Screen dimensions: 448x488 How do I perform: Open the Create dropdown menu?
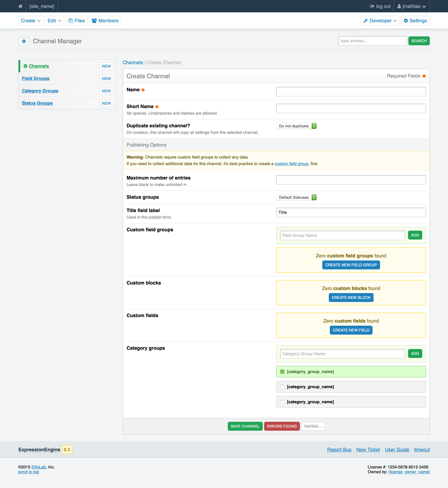tap(31, 21)
